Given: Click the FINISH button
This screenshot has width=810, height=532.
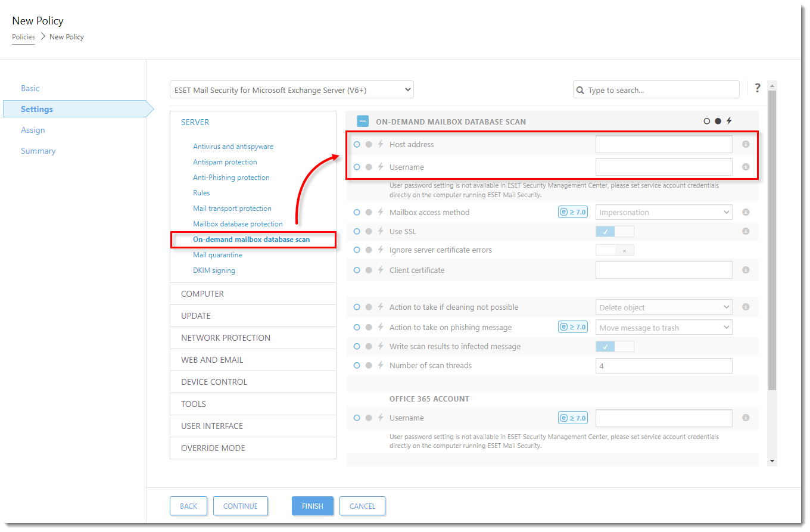Looking at the screenshot, I should point(313,506).
